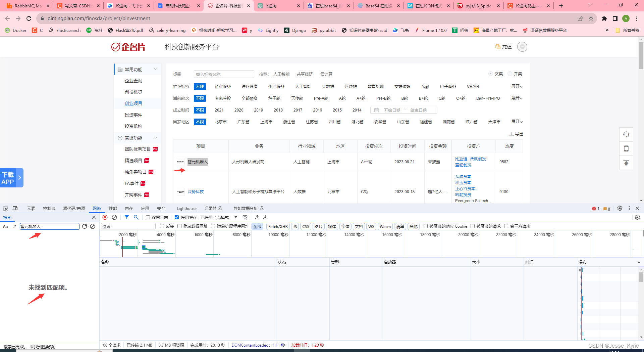Screen dimensions: 644x352
Task: Click the network search magnifier icon
Action: (x=136, y=217)
